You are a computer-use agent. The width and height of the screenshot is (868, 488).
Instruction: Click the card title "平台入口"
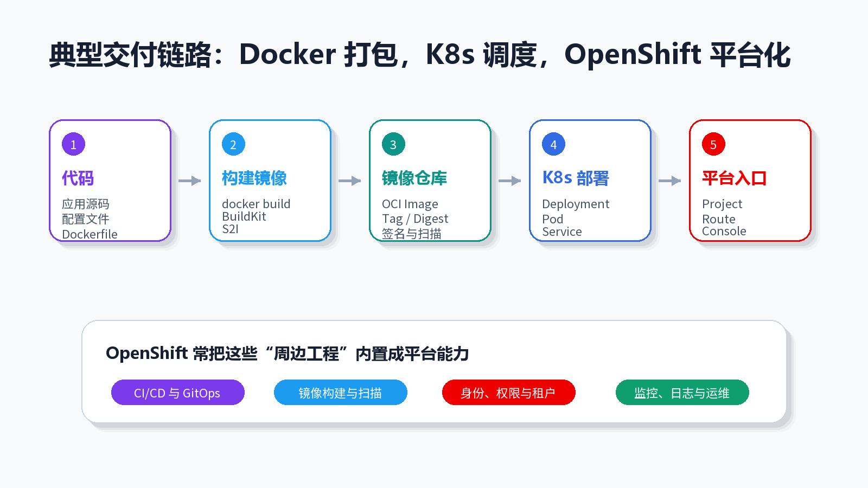pos(735,178)
